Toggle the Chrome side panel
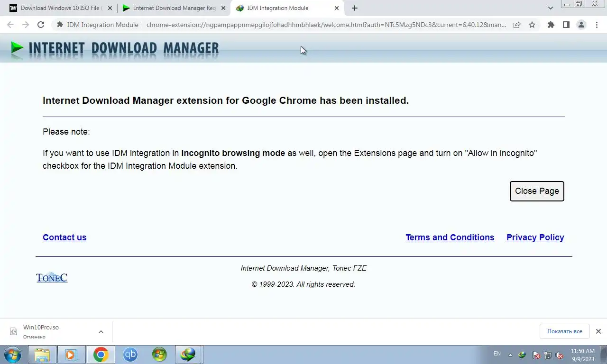607x364 pixels. (x=566, y=25)
